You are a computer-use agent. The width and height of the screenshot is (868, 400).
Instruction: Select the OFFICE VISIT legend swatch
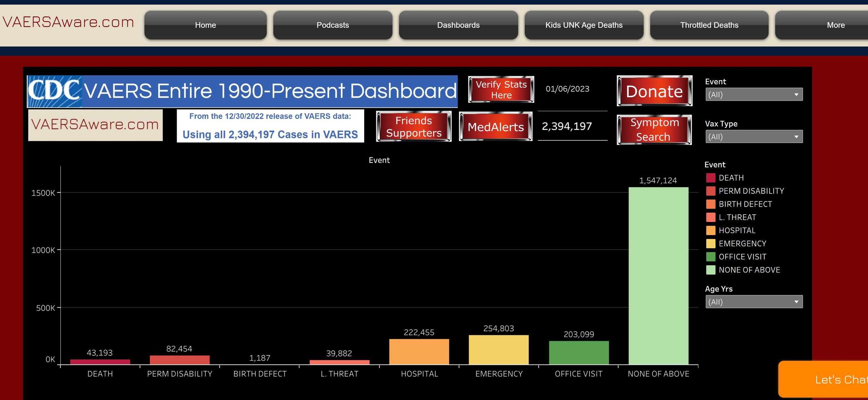coord(710,257)
